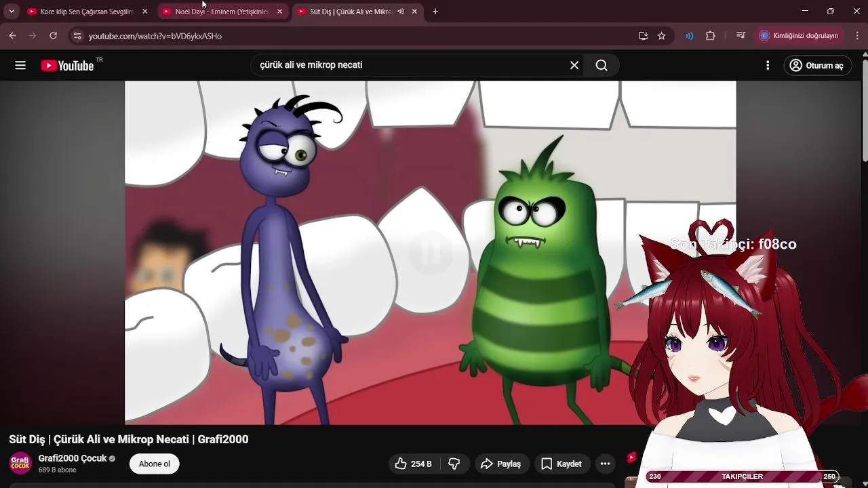Open the Chrome three-dot menu
The height and width of the screenshot is (488, 868).
[x=856, y=36]
